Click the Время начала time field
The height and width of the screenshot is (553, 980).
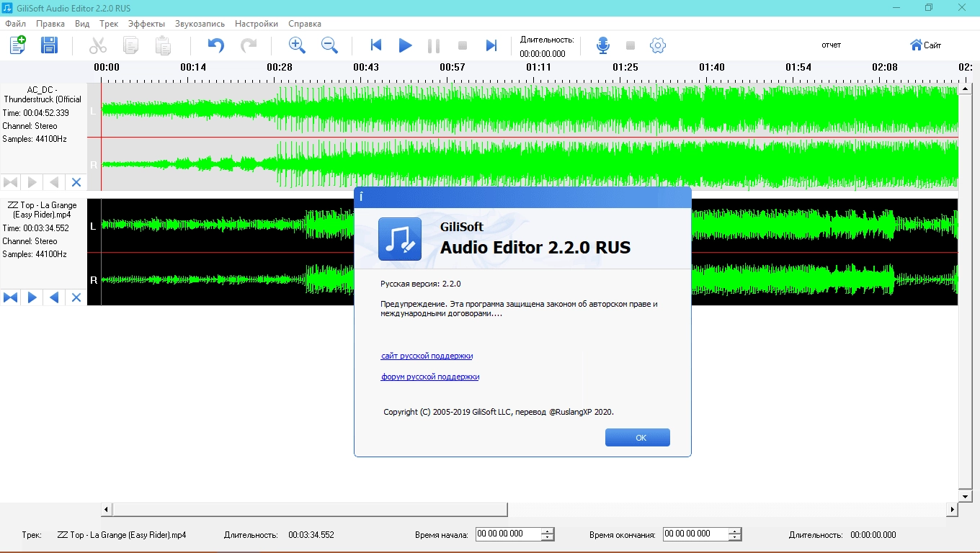tap(509, 534)
